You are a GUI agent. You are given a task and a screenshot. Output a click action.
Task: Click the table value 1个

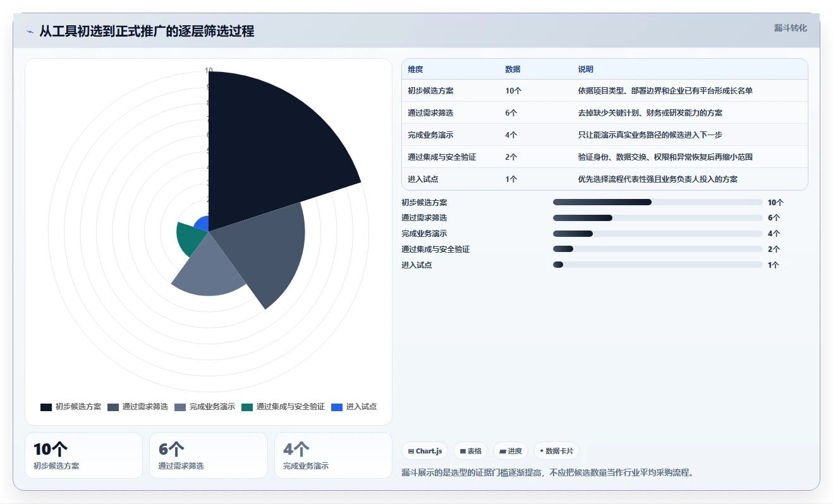(511, 179)
